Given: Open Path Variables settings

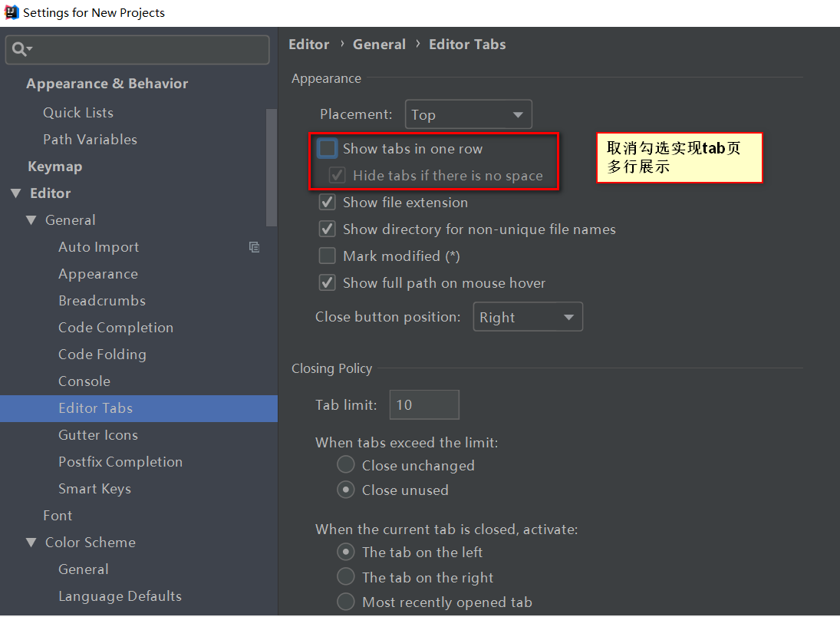Looking at the screenshot, I should [x=90, y=140].
